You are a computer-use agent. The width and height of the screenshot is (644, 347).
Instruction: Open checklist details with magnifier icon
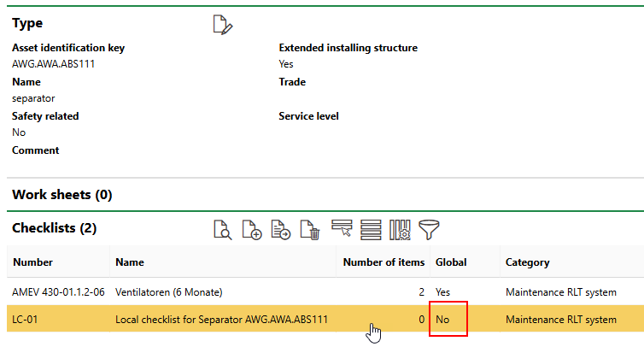pyautogui.click(x=222, y=229)
